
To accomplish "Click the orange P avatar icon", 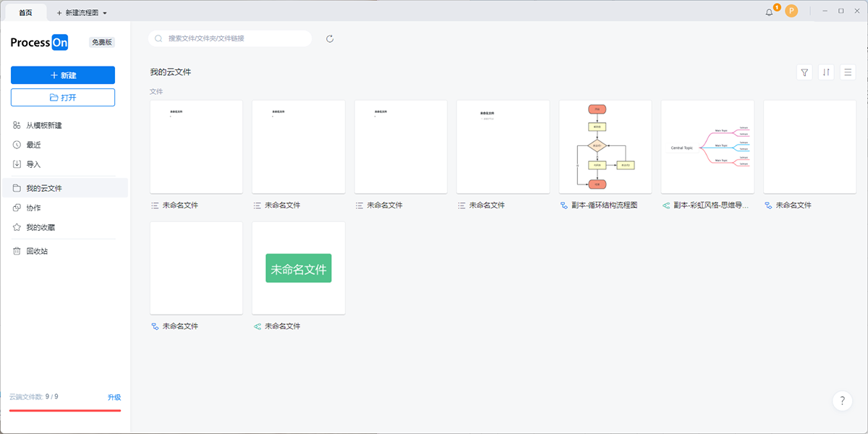I will [x=793, y=12].
